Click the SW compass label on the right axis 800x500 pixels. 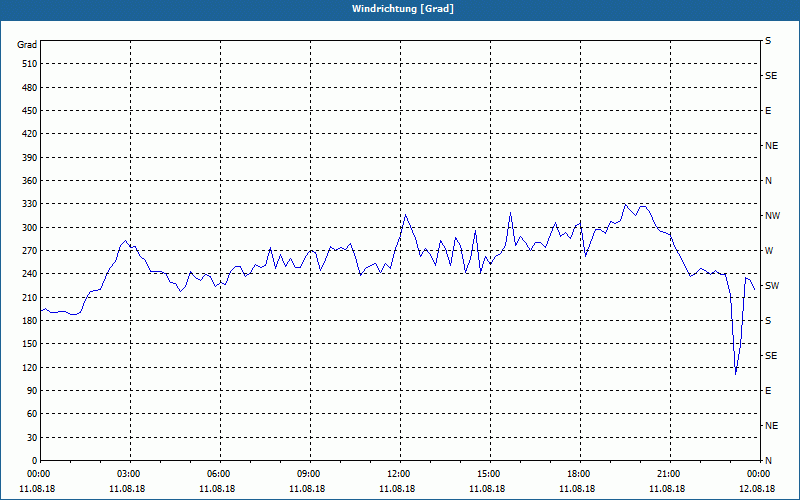(x=772, y=286)
